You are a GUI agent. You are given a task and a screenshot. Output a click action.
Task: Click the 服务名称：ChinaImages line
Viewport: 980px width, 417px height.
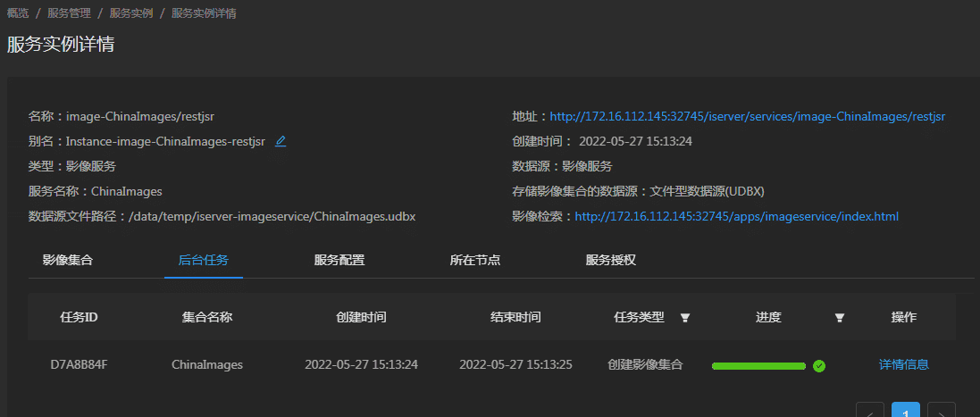[x=95, y=192]
